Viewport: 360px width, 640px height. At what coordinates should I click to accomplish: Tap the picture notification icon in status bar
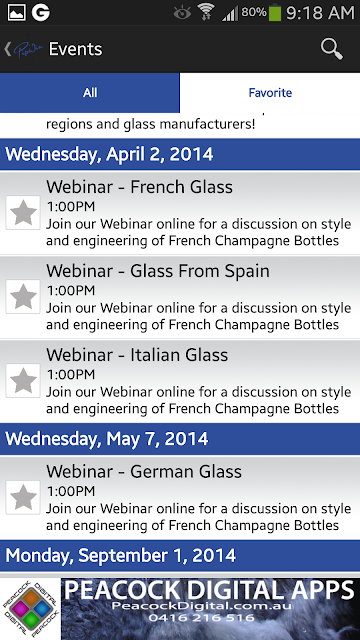tap(16, 13)
